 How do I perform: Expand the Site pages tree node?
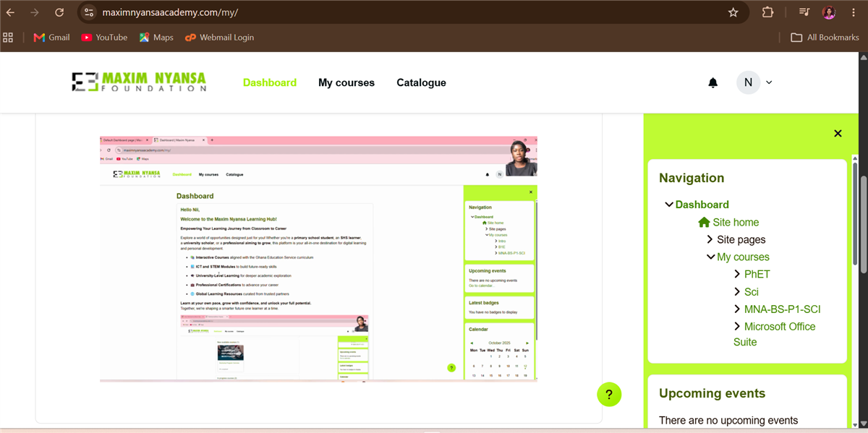pos(710,239)
